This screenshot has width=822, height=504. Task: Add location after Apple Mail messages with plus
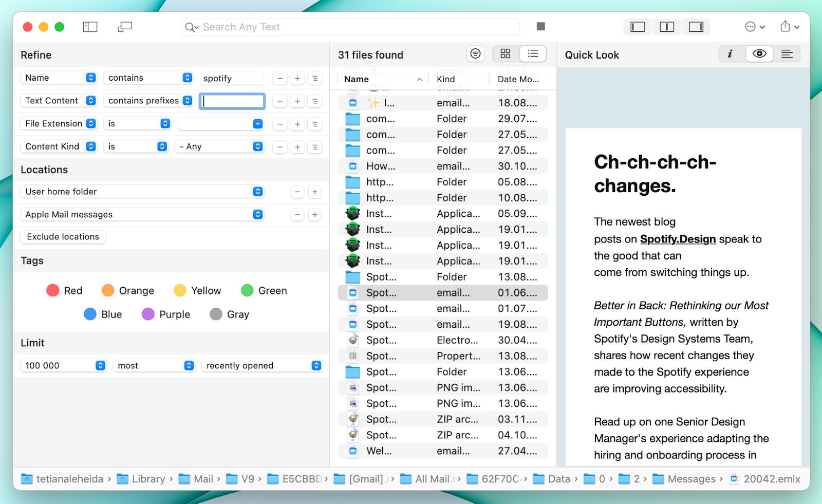[x=315, y=215]
